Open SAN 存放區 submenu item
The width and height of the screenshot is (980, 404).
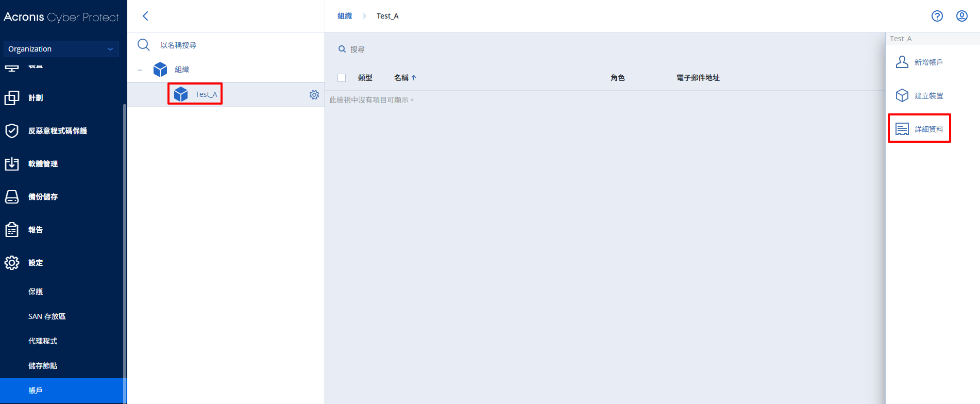click(x=47, y=316)
